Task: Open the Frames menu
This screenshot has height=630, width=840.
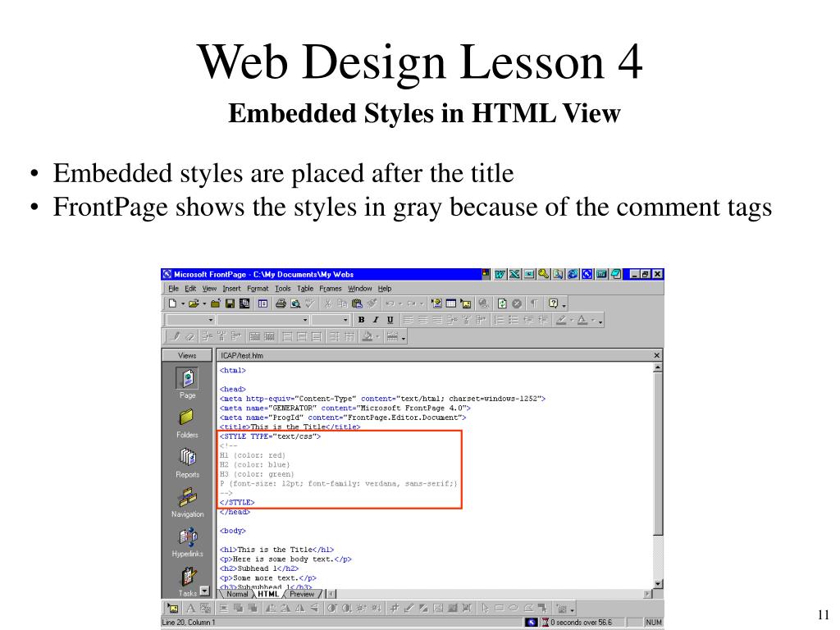Action: click(x=330, y=288)
